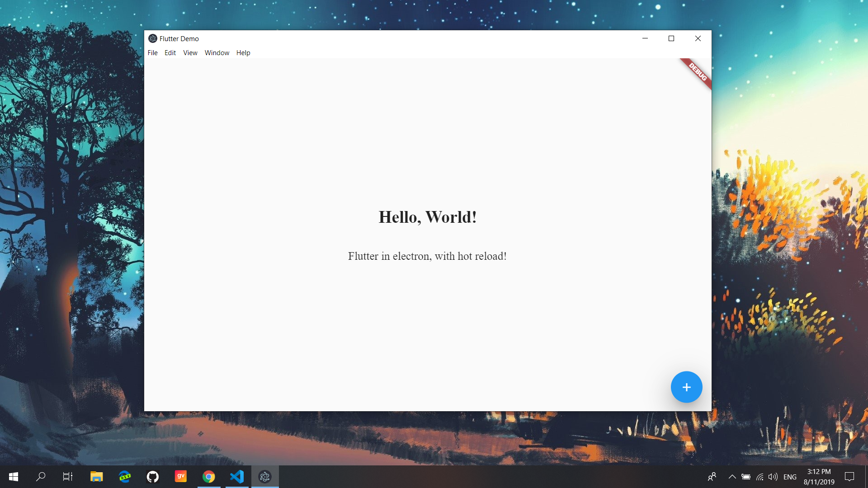Open the Windows Start menu
The width and height of the screenshot is (868, 488).
click(x=14, y=477)
